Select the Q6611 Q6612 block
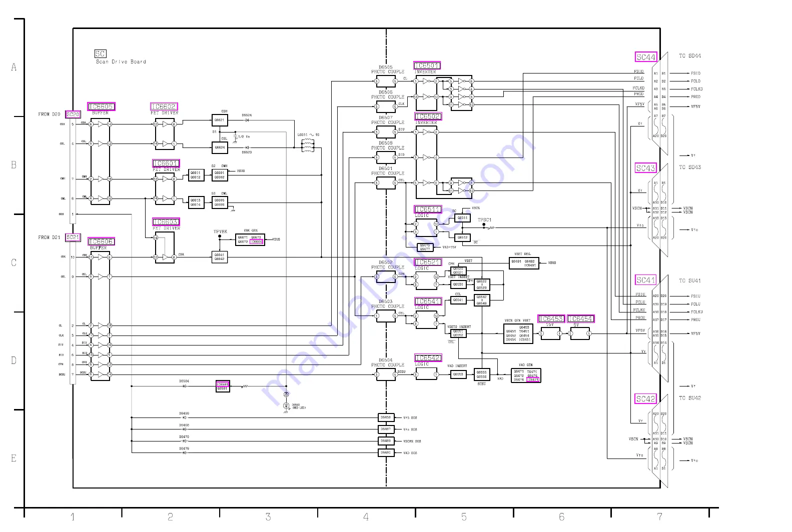This screenshot has width=792, height=532. click(196, 175)
